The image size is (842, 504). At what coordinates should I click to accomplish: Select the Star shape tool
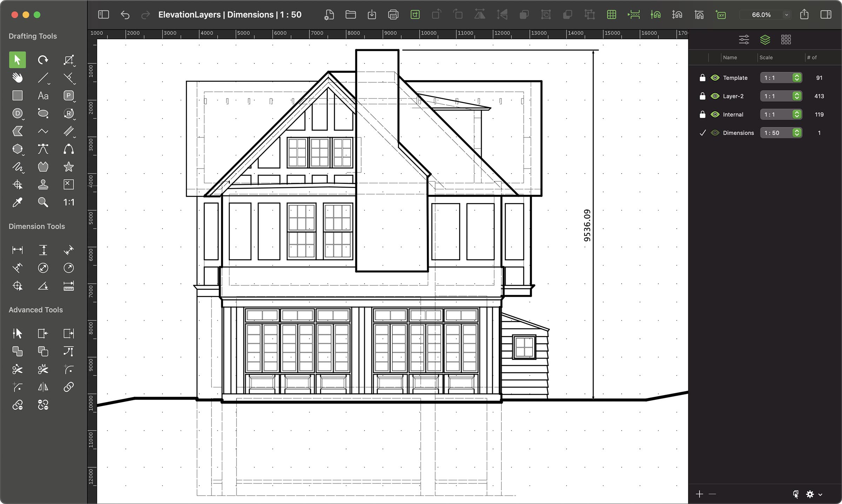coord(68,167)
